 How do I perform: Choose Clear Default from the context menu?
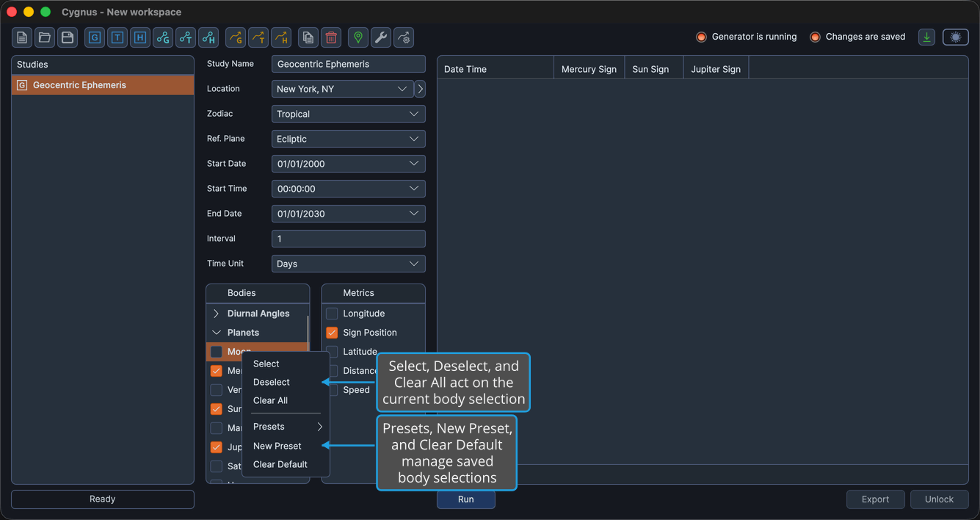click(x=286, y=464)
